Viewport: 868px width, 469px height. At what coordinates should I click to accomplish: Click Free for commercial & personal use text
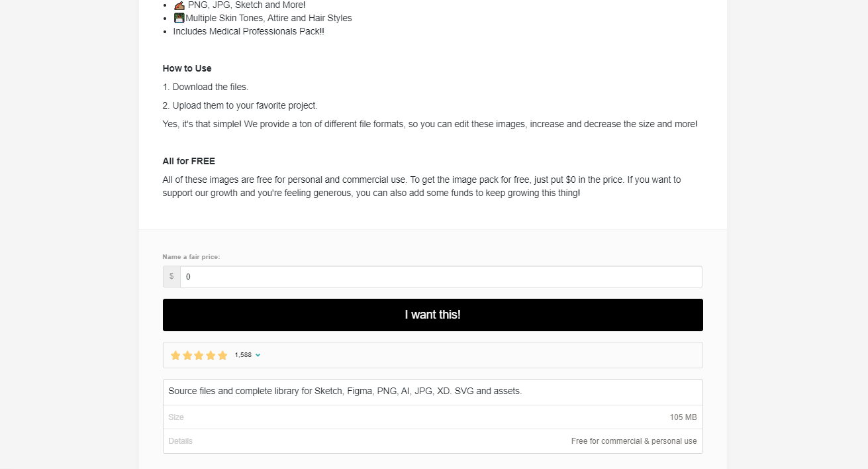(634, 441)
